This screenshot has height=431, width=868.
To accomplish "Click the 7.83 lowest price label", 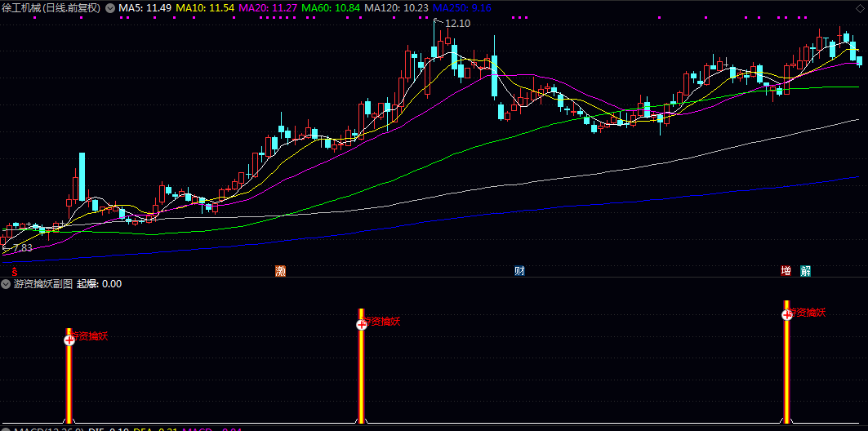I will (x=20, y=247).
